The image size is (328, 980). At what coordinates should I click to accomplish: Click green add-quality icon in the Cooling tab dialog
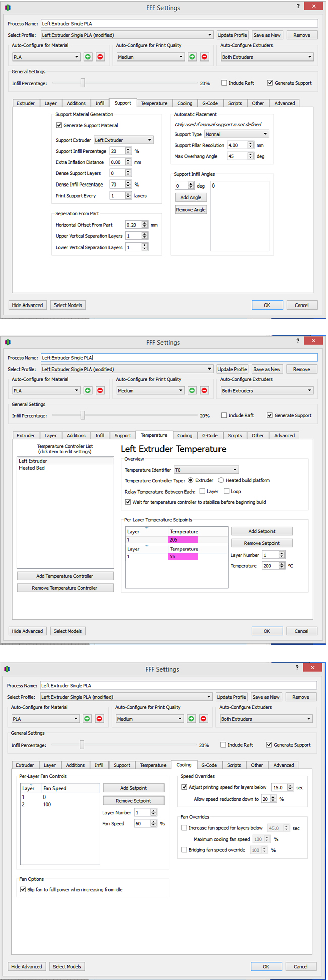(x=191, y=719)
